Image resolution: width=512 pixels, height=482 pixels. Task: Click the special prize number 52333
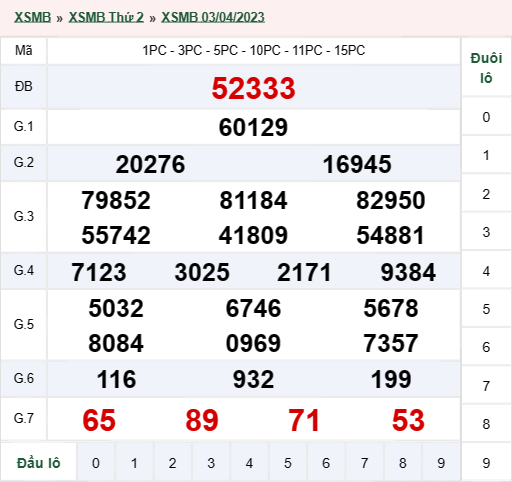click(253, 88)
